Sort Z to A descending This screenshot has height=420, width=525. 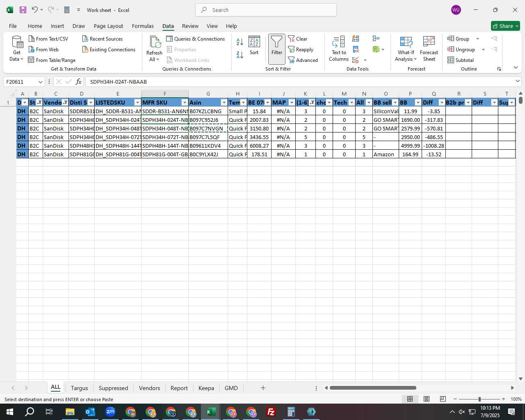[x=240, y=55]
